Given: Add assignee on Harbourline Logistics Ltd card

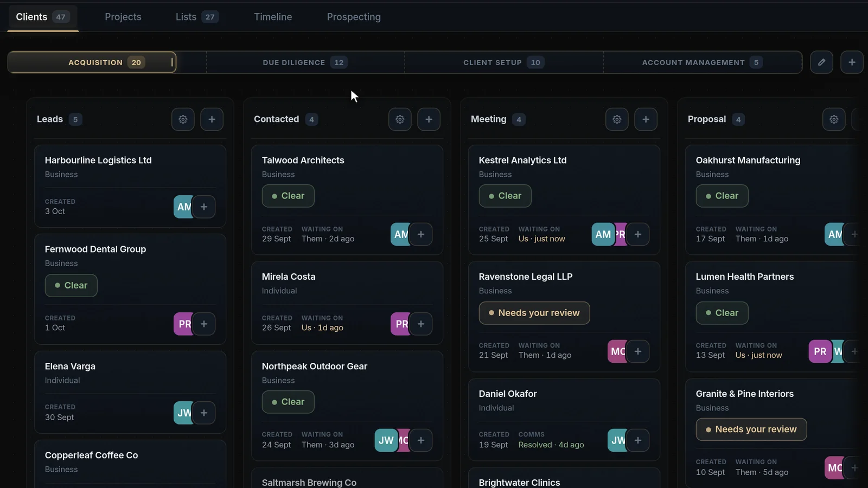Looking at the screenshot, I should click(x=204, y=207).
